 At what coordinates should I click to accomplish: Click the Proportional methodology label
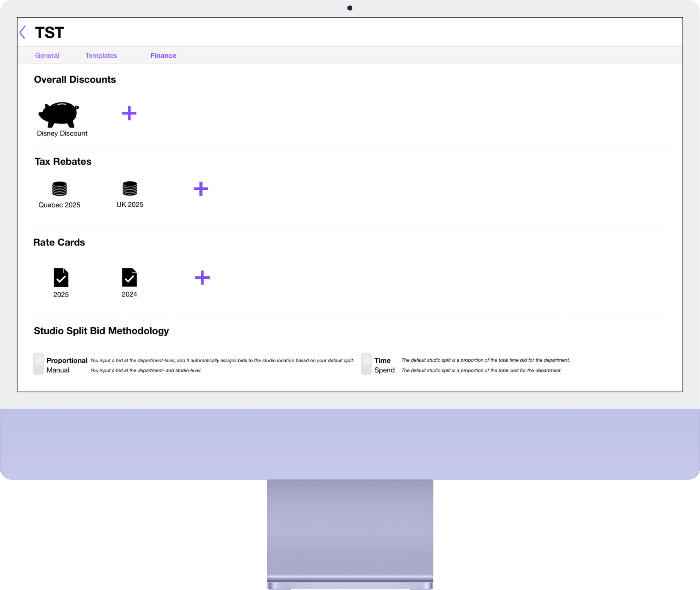[67, 361]
